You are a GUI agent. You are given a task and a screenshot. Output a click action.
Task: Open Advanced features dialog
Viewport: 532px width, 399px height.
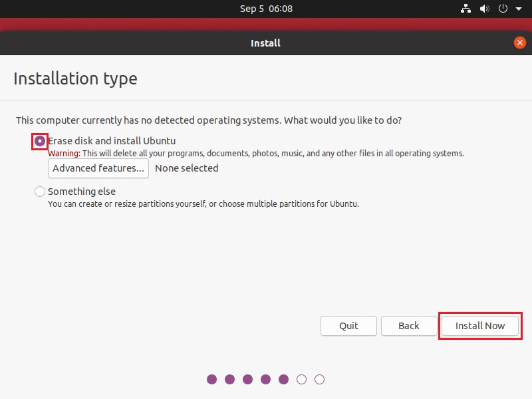click(x=98, y=168)
